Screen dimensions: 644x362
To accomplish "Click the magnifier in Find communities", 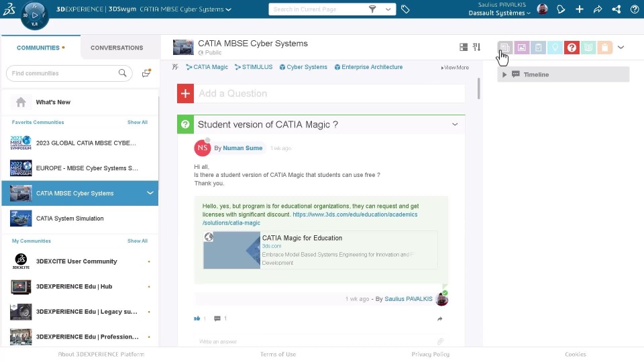I will point(122,73).
